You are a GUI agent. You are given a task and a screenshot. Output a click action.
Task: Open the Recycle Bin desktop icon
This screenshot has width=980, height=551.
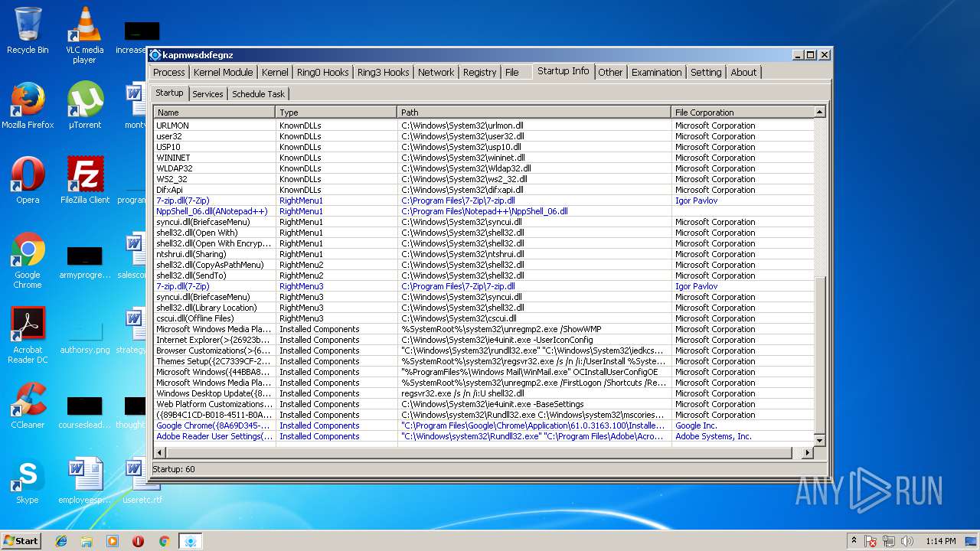(28, 31)
